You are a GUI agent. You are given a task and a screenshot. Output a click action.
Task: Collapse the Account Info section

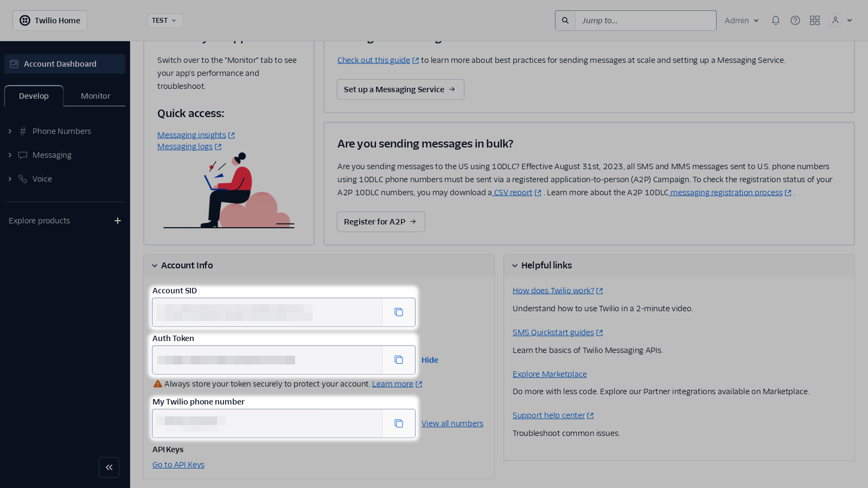[155, 266]
